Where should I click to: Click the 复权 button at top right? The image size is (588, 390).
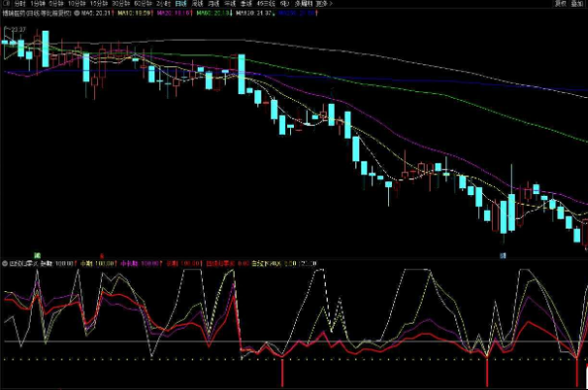point(560,4)
